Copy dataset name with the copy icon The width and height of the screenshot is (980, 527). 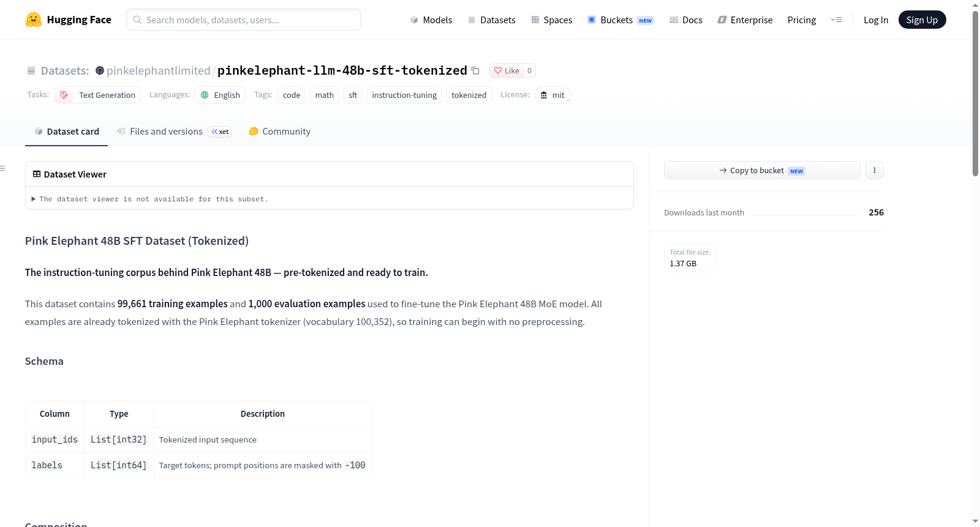coord(475,70)
